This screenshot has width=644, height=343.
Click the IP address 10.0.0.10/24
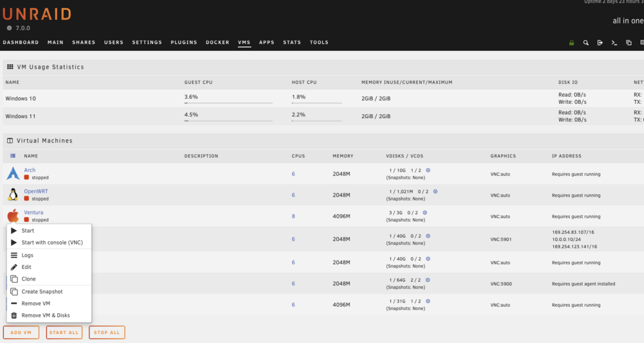[x=566, y=239]
